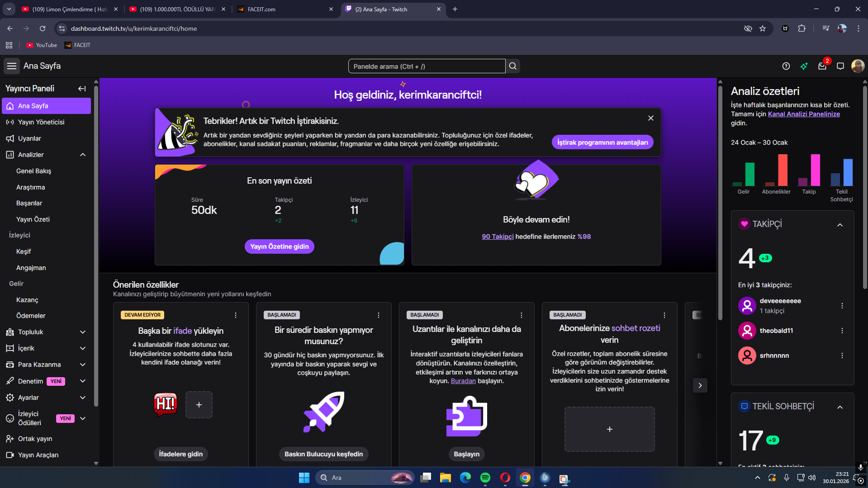The image size is (868, 488).
Task: Open the whispers chat bubble icon
Action: [840, 66]
